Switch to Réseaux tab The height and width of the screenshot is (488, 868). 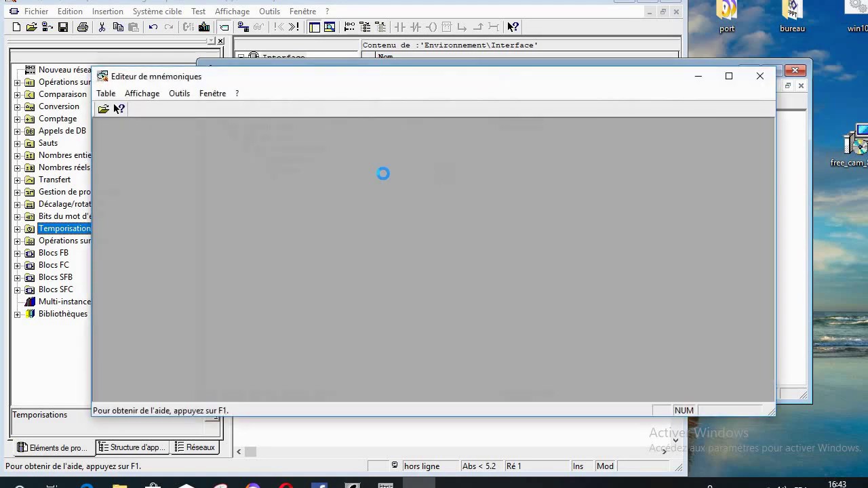[195, 447]
